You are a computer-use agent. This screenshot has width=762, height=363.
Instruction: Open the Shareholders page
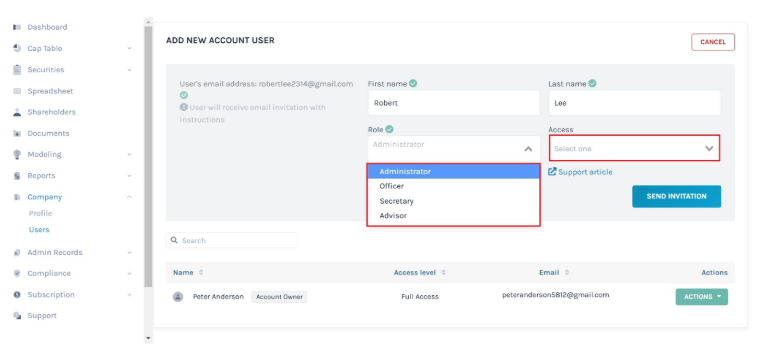coord(52,112)
